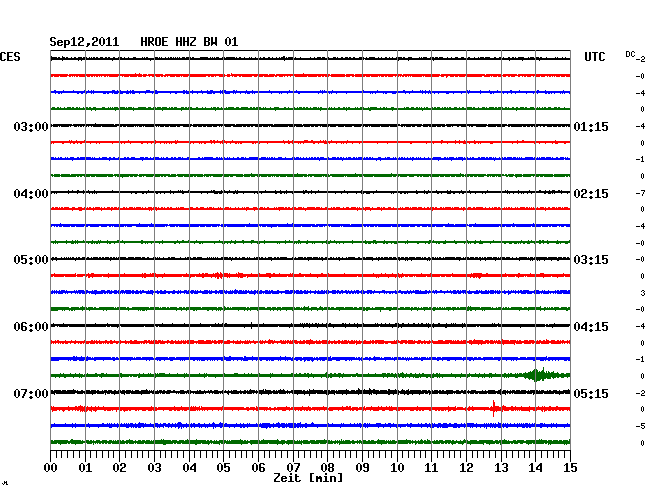
Task: Click the DC offset value -5
Action: coord(641,426)
